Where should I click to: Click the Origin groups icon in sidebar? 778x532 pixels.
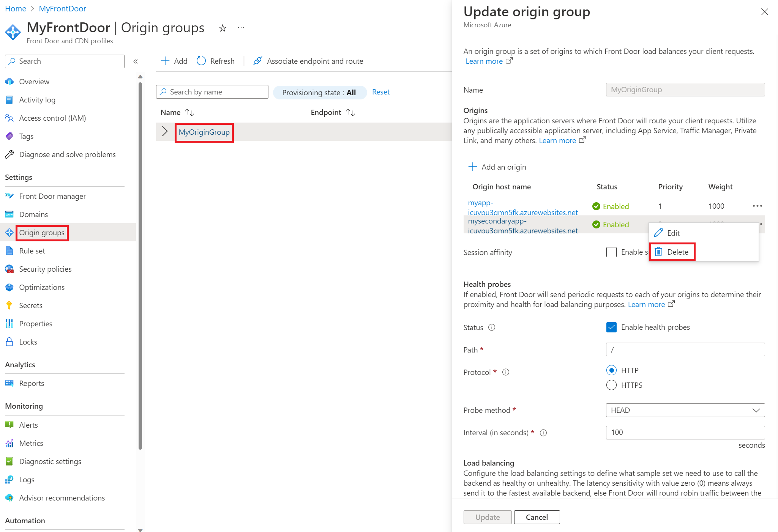(9, 232)
